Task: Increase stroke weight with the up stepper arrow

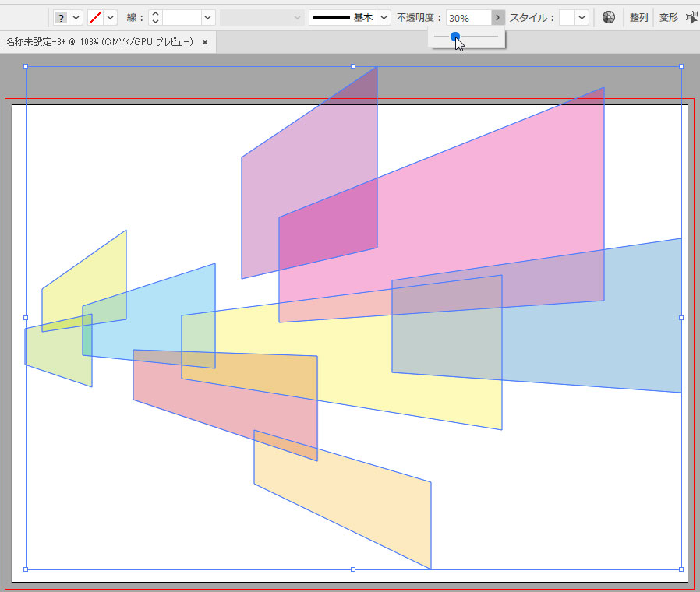Action: [x=155, y=14]
